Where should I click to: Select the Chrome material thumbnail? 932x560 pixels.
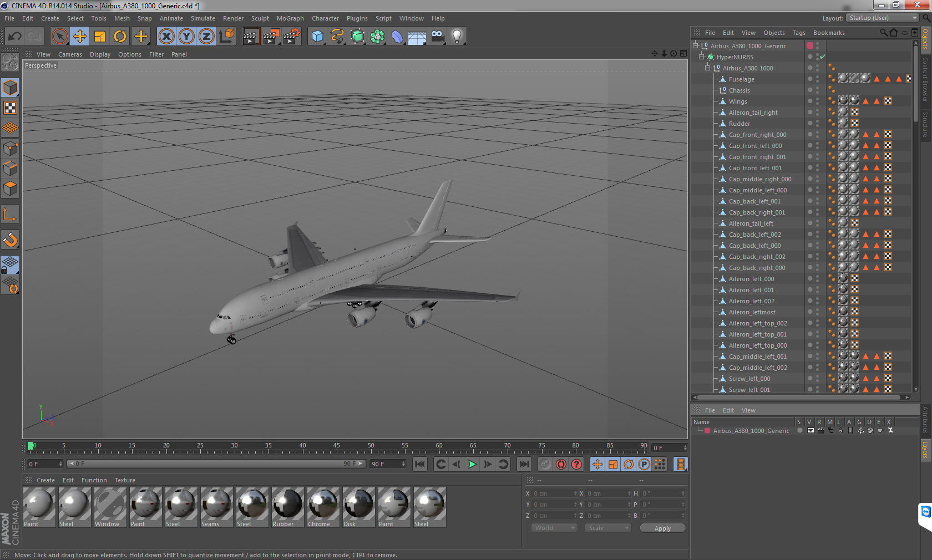323,507
